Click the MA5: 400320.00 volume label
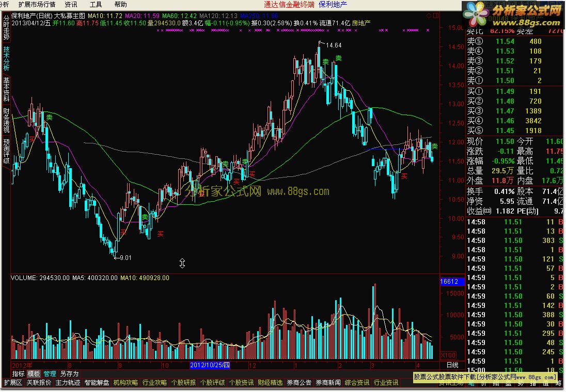 (x=95, y=277)
